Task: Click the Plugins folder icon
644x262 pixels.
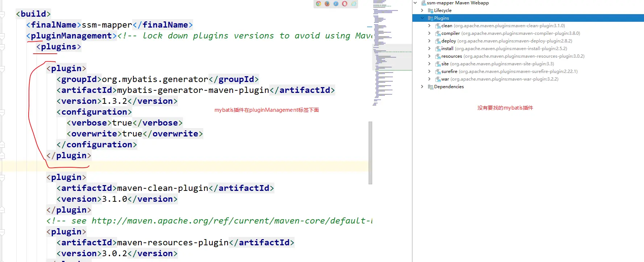Action: click(x=431, y=18)
